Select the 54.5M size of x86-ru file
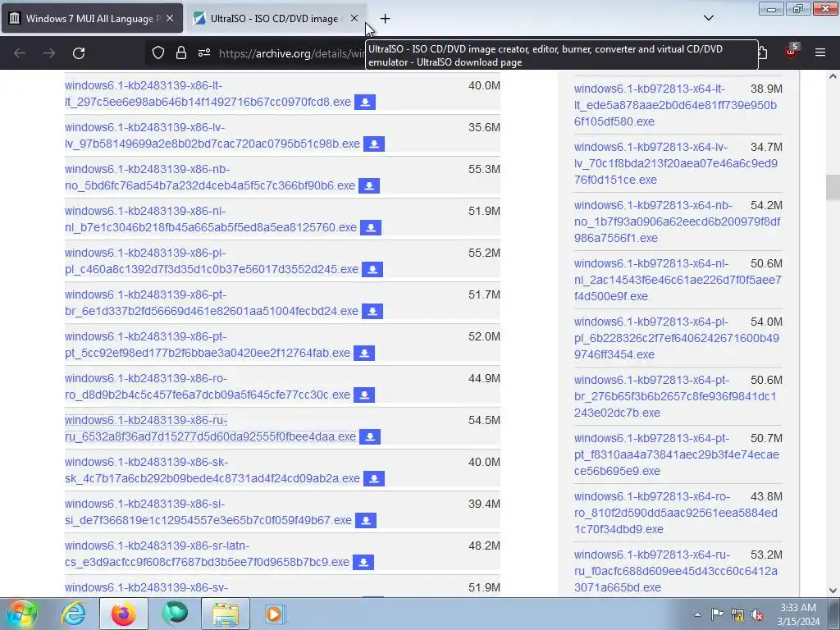Screen dimensions: 840x630 (x=484, y=420)
